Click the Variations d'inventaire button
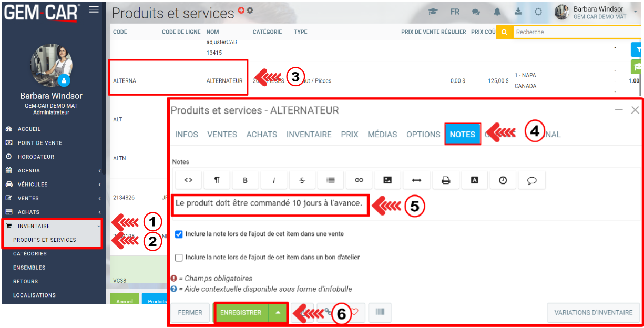This screenshot has width=644, height=328. point(593,312)
